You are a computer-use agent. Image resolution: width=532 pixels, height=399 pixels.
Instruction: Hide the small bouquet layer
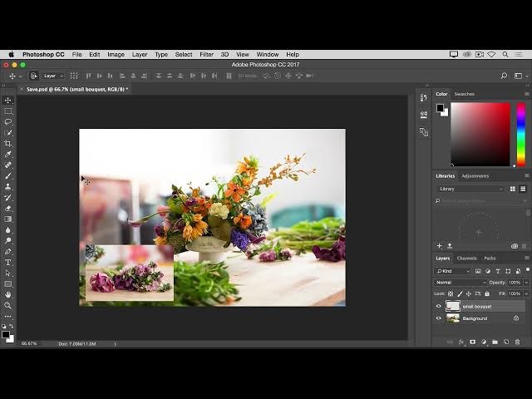439,306
